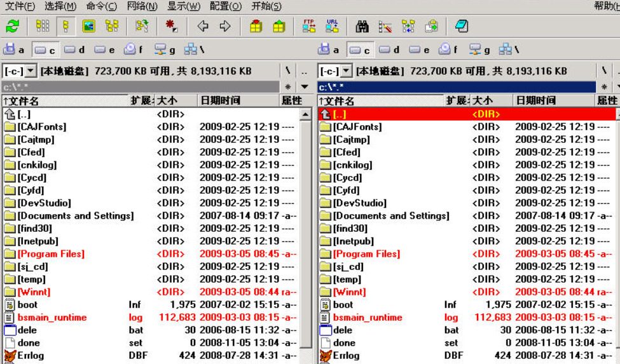This screenshot has height=364, width=620.
Task: Open FTP connection toolbar icon
Action: (309, 27)
